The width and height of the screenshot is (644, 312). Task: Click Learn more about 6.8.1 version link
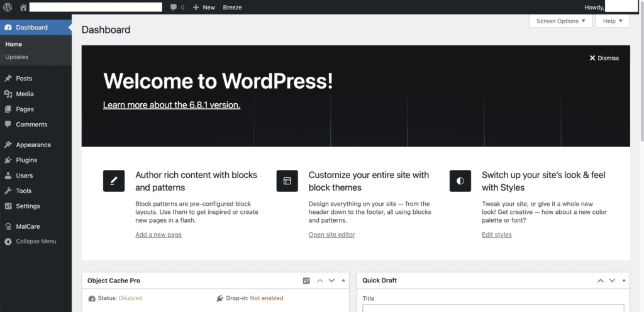[172, 105]
